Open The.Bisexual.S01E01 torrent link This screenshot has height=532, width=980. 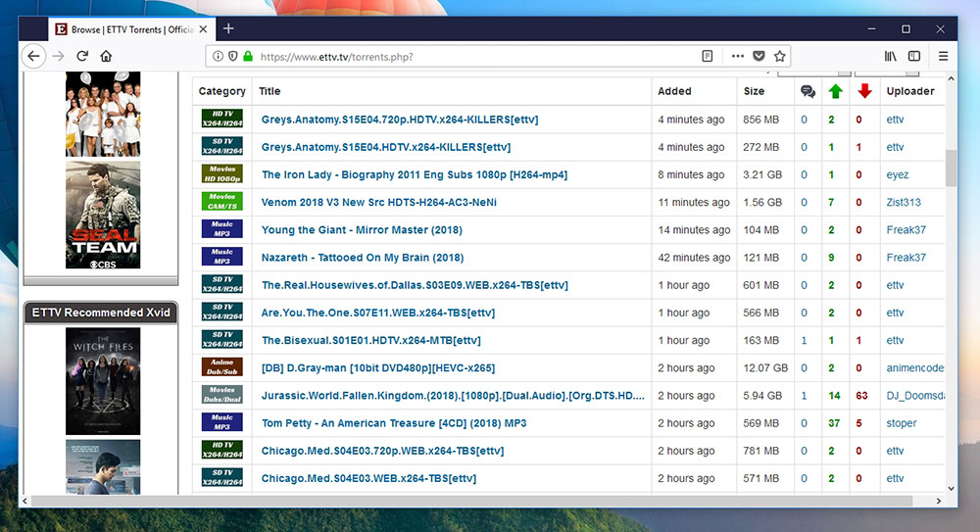tap(371, 340)
